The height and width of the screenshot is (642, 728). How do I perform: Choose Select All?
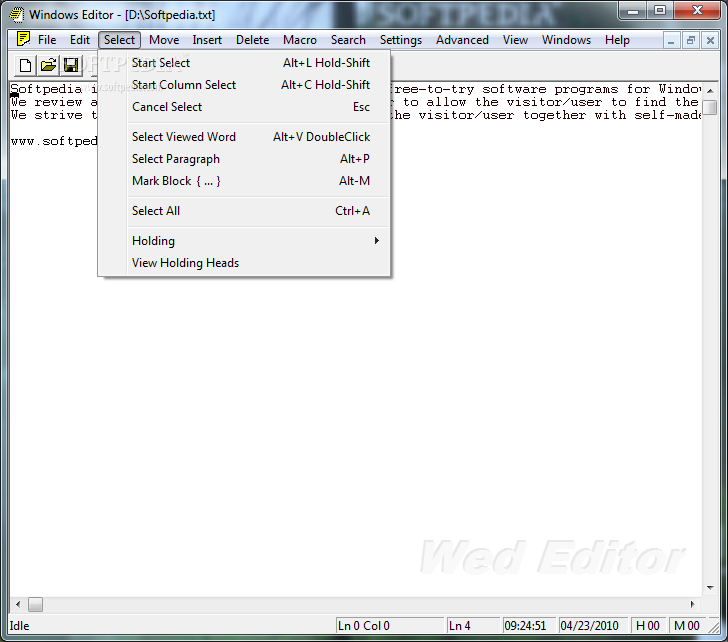(244, 211)
